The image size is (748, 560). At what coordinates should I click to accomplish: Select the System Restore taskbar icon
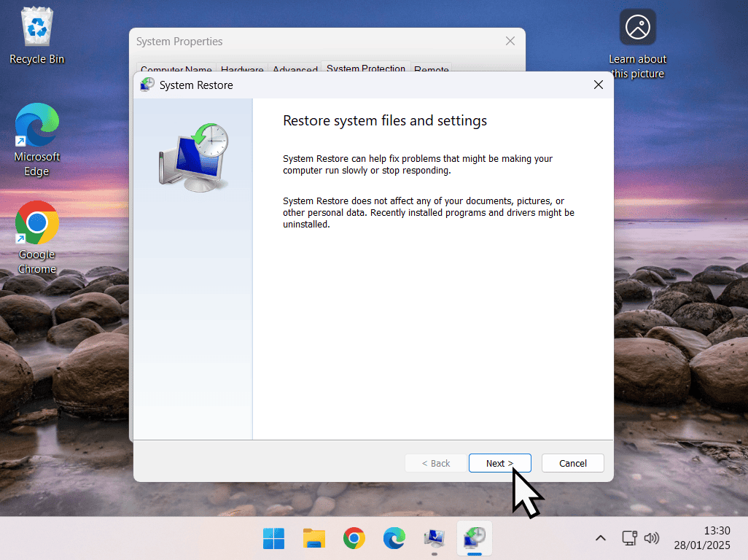pyautogui.click(x=475, y=539)
